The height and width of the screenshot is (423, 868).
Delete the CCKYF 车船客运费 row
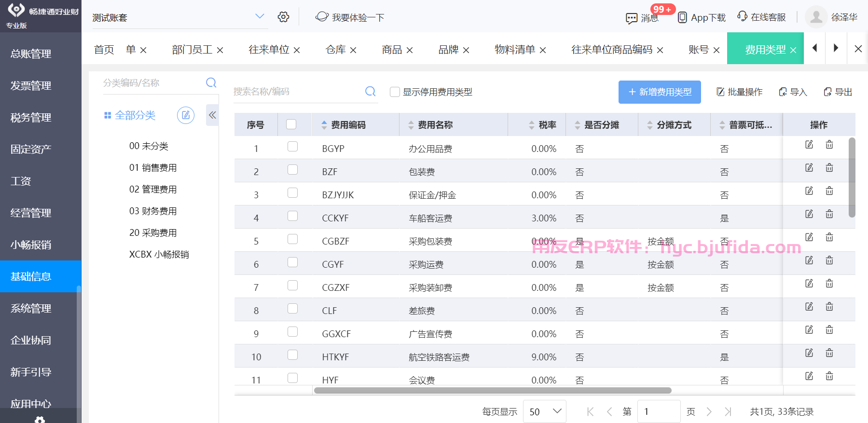(x=829, y=214)
